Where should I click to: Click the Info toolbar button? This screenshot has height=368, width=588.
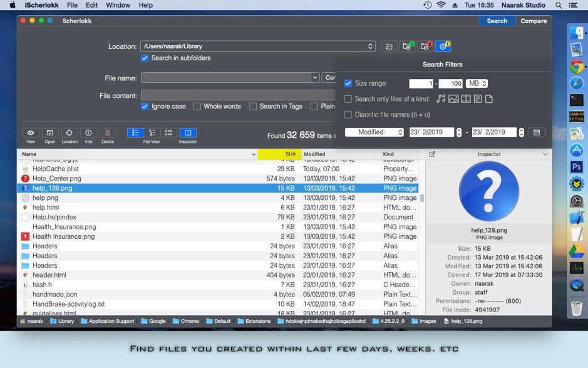(x=88, y=133)
